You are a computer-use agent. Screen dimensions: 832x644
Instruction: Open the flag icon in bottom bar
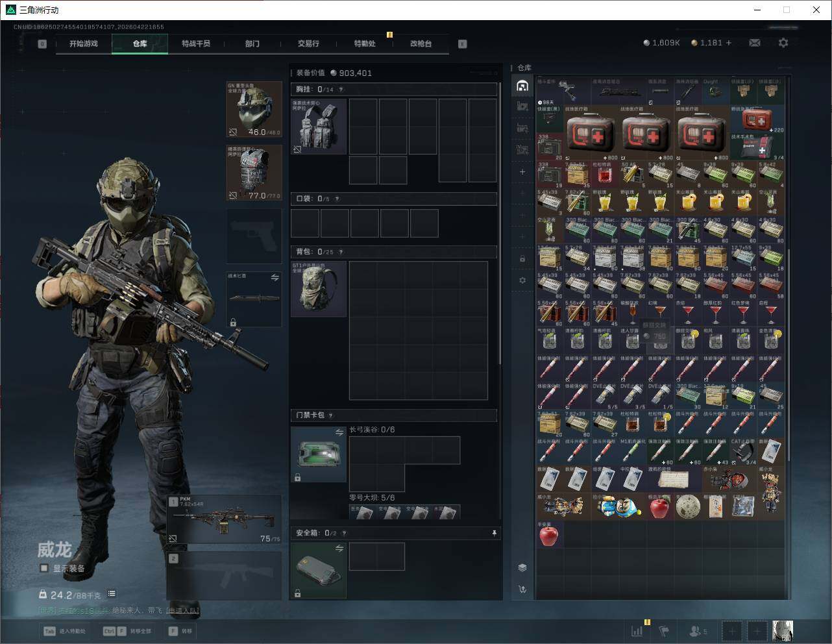click(664, 630)
